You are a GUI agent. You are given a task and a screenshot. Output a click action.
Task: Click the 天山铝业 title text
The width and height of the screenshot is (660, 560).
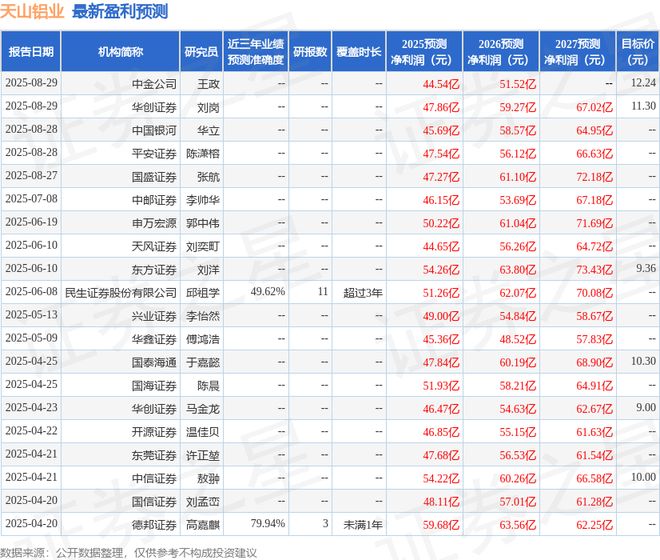(32, 11)
